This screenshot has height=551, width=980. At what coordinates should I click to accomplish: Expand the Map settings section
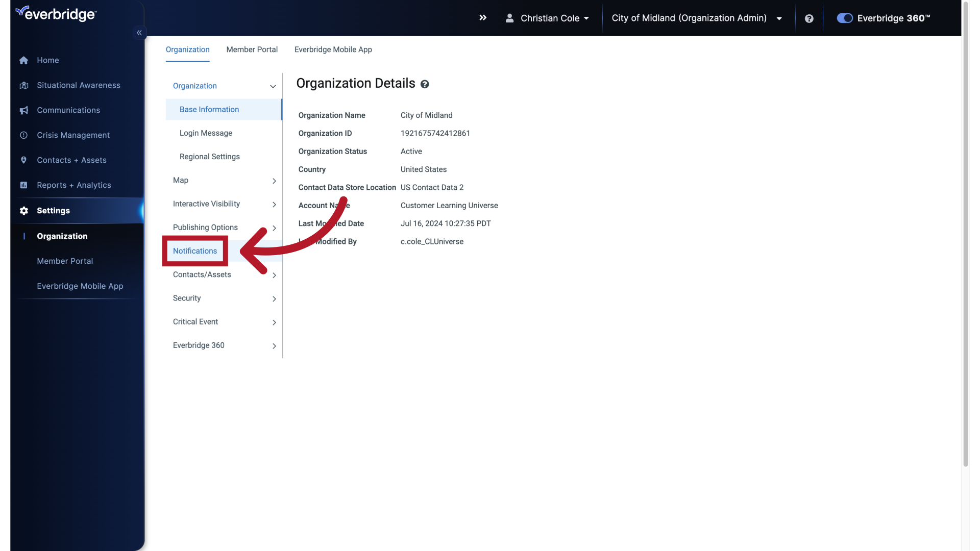point(274,181)
